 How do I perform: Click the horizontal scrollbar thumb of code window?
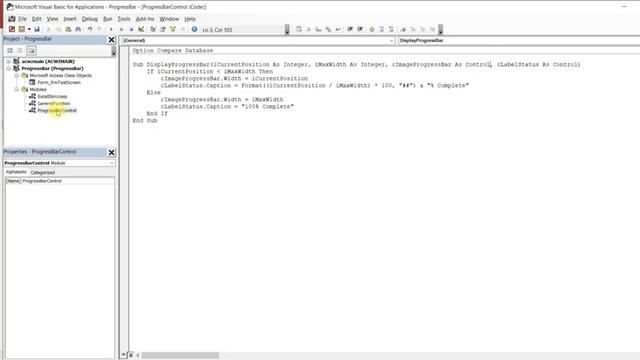coord(180,356)
